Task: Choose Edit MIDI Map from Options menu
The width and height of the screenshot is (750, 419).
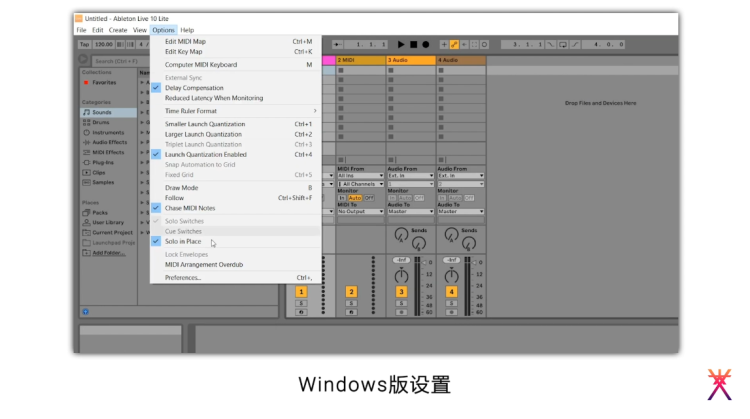Action: click(235, 42)
